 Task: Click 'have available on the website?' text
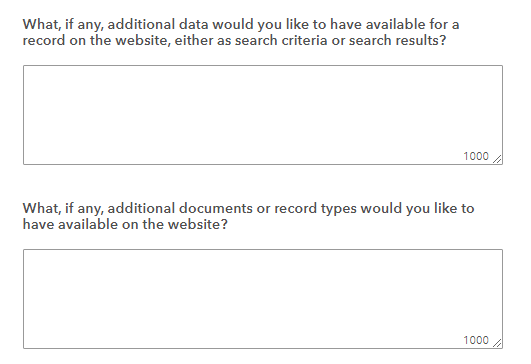click(x=125, y=224)
